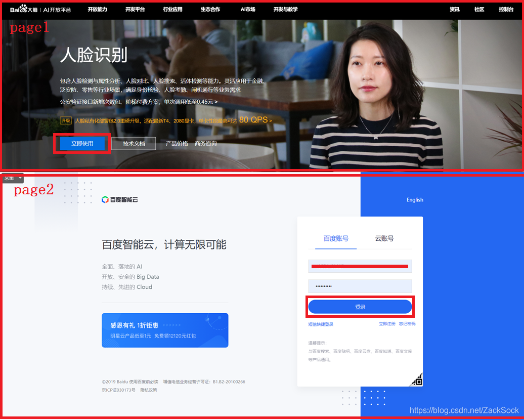This screenshot has height=420, width=524.
Task: Open the 商务咨询 link
Action: coord(205,143)
